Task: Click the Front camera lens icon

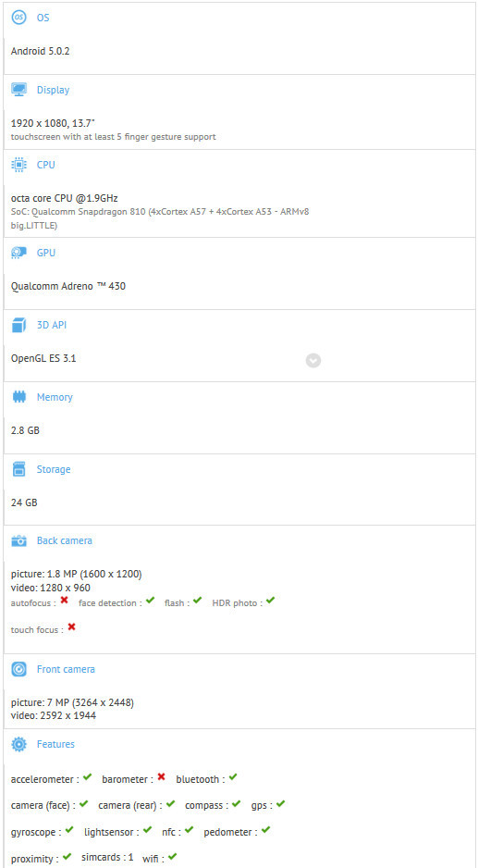Action: tap(18, 669)
